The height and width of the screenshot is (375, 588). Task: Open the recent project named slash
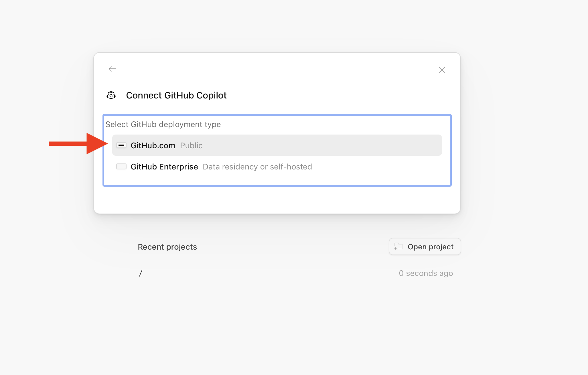(141, 273)
